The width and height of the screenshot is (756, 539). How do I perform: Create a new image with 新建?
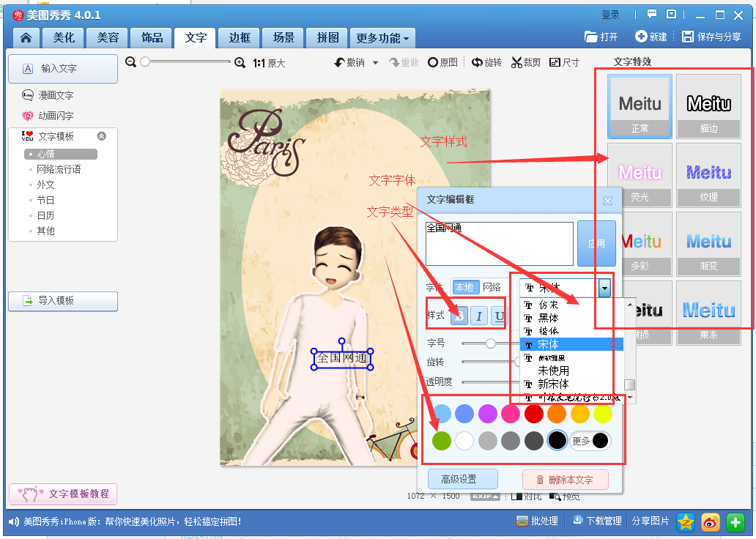pyautogui.click(x=651, y=37)
